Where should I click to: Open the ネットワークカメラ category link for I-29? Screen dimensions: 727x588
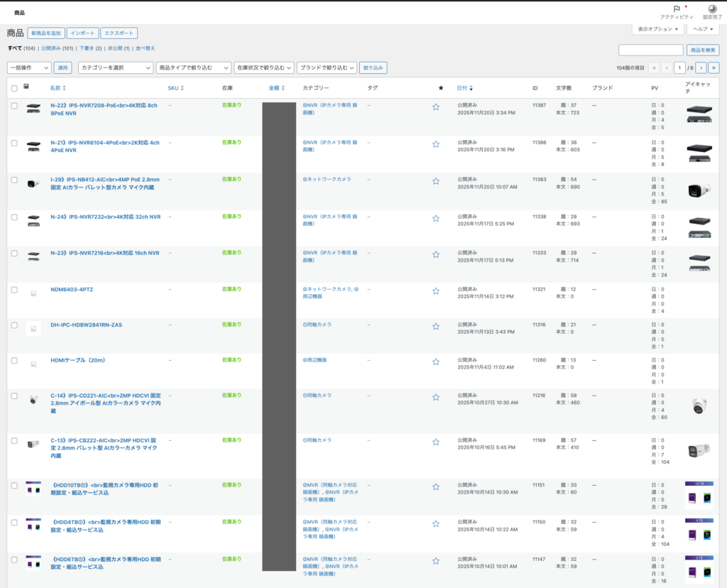point(327,180)
